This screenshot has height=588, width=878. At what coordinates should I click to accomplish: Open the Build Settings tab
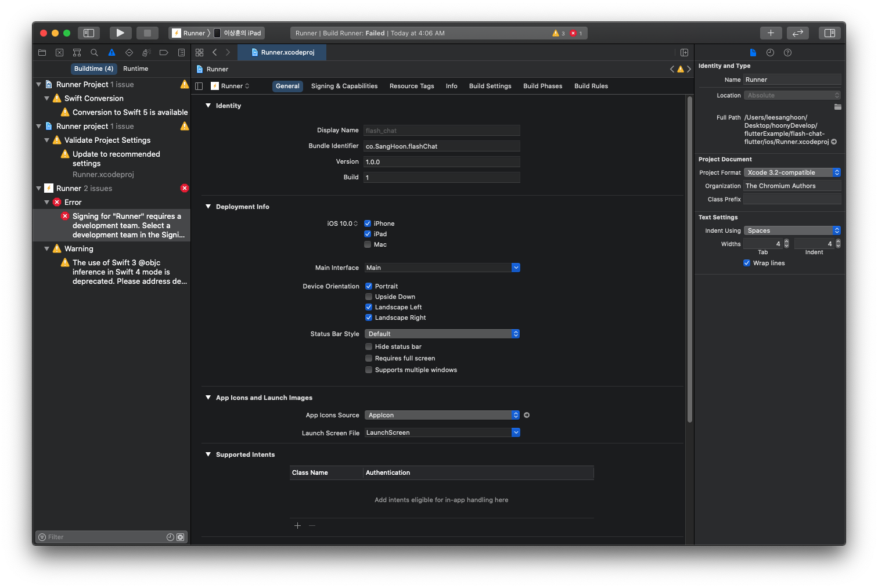[490, 86]
